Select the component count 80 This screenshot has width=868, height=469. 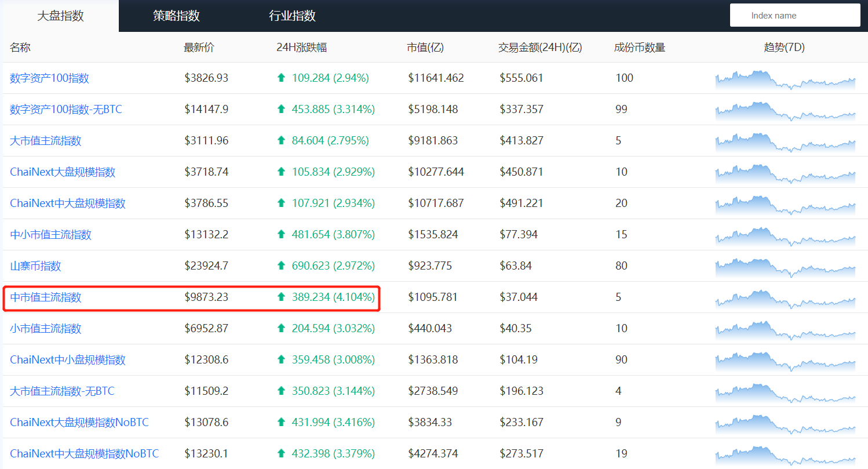pos(621,266)
